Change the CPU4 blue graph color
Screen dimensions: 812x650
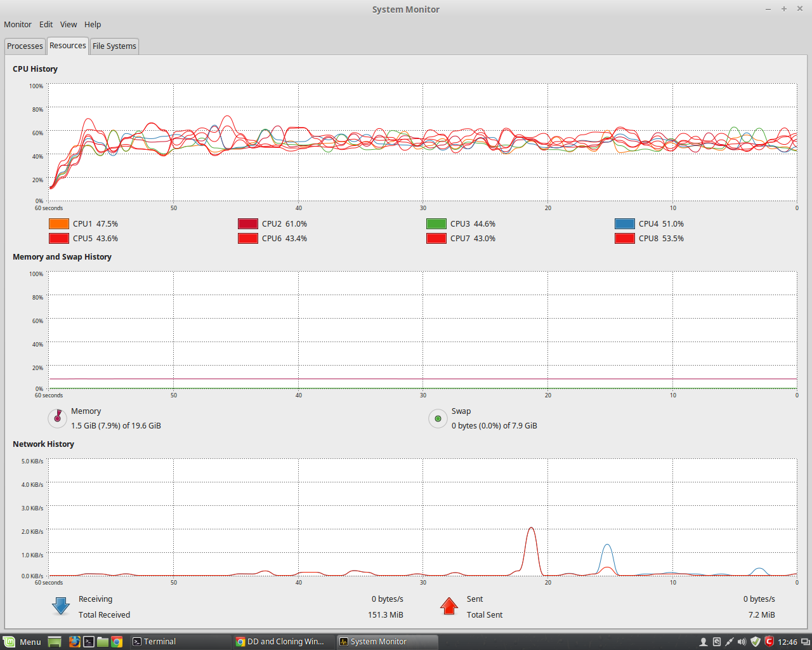(x=625, y=224)
